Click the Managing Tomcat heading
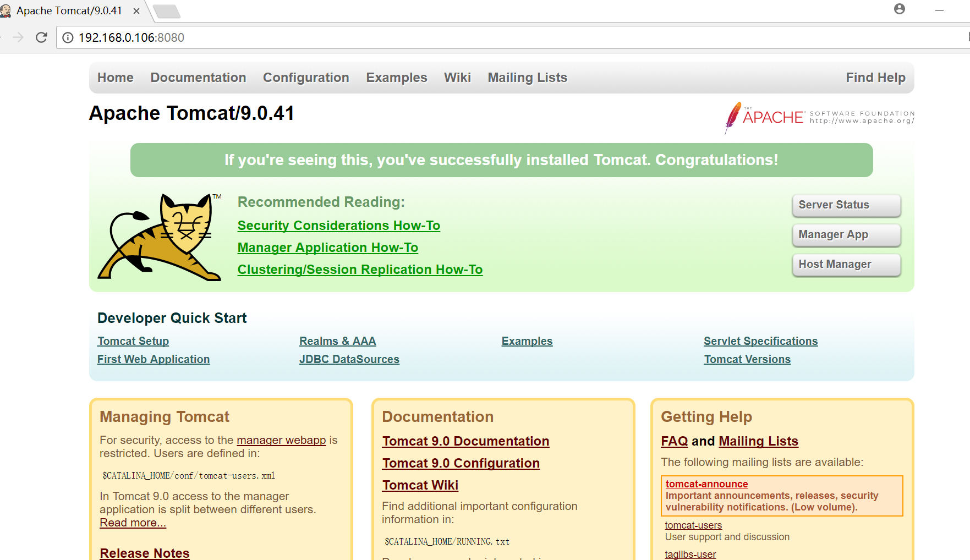This screenshot has width=970, height=560. [x=165, y=417]
